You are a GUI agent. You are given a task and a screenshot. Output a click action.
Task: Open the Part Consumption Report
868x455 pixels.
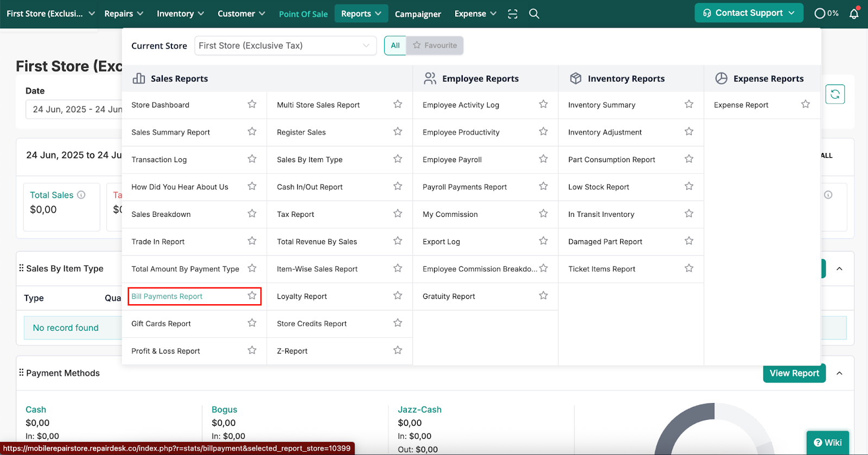tap(611, 159)
